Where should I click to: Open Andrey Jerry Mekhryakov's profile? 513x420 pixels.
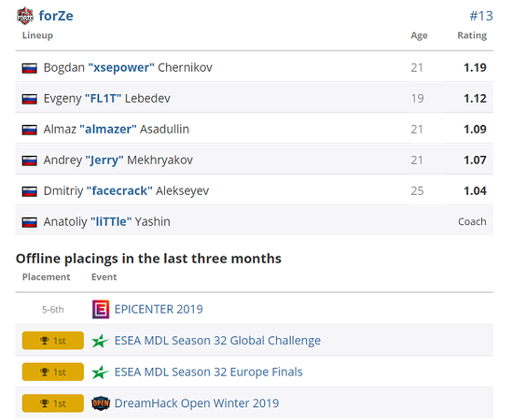click(118, 161)
